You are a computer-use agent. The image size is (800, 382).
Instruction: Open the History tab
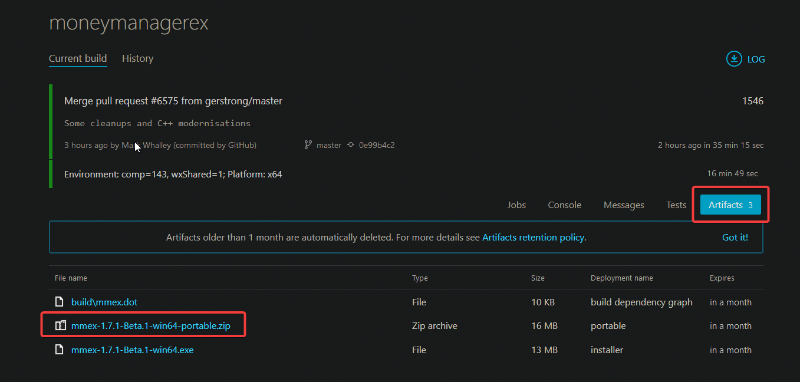click(137, 59)
